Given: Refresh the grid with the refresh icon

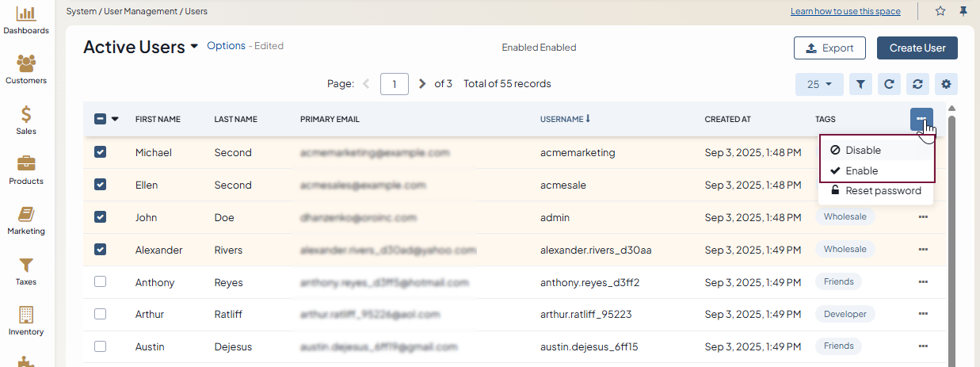Looking at the screenshot, I should pos(889,84).
